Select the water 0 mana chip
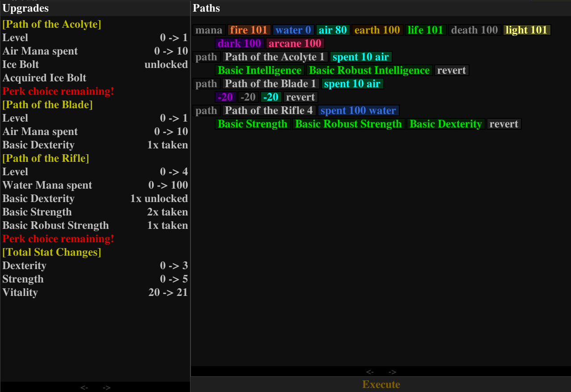Image resolution: width=571 pixels, height=392 pixels. [293, 30]
